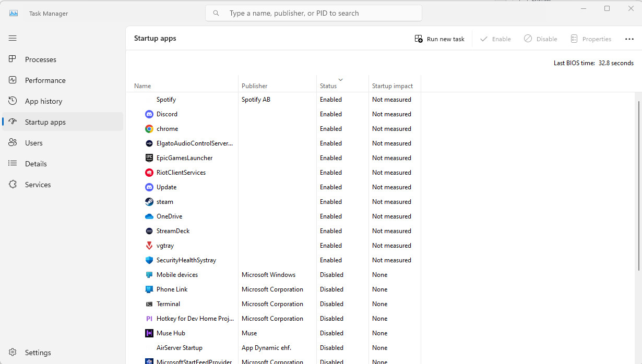Click the Enable button
The height and width of the screenshot is (364, 642).
coord(495,39)
